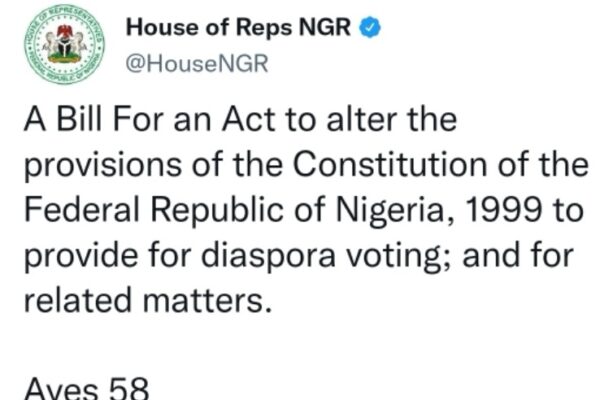Click the 'related matters.' line
Image resolution: width=600 pixels, height=400 pixels.
tap(148, 300)
